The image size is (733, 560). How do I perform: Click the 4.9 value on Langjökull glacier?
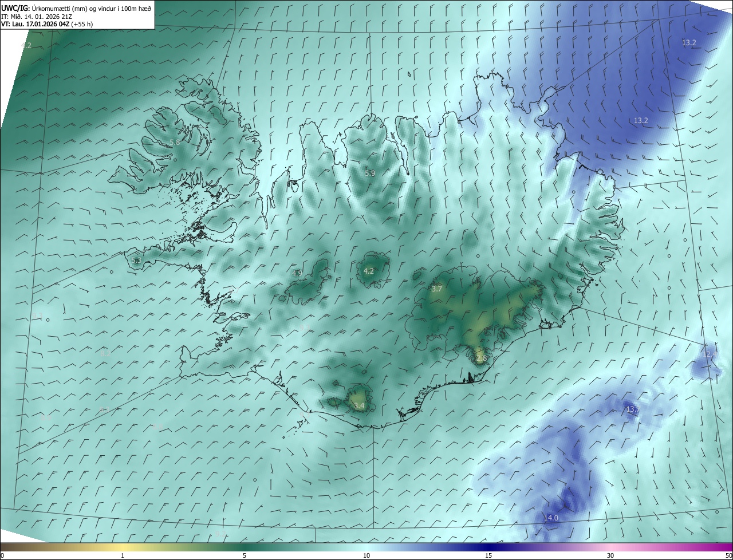tap(297, 273)
